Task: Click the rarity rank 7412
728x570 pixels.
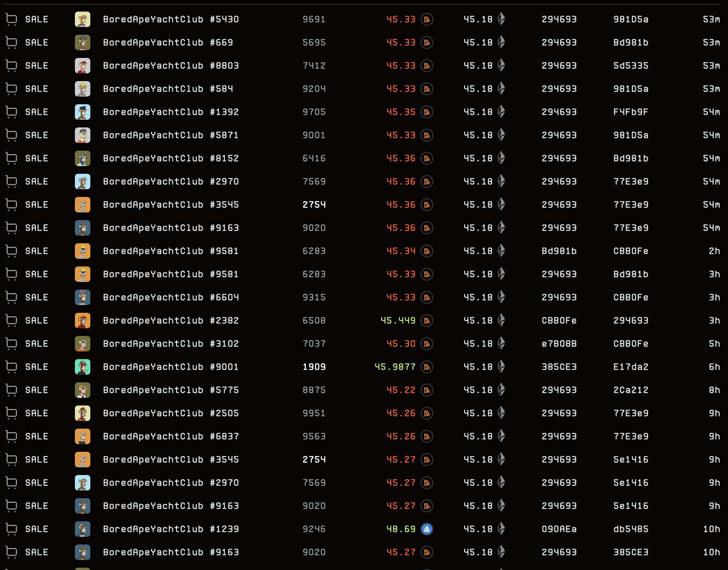Action: pyautogui.click(x=314, y=66)
